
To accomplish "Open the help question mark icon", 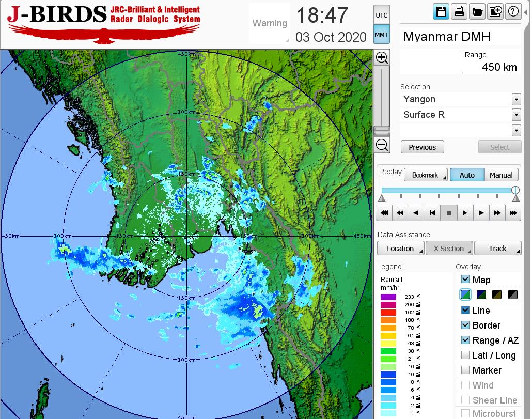I will click(513, 12).
